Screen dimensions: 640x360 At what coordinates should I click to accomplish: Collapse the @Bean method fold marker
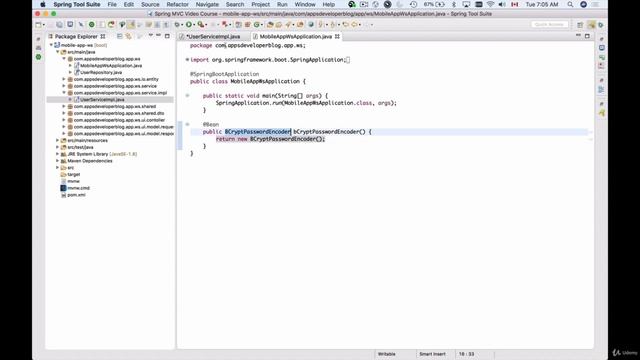point(187,124)
